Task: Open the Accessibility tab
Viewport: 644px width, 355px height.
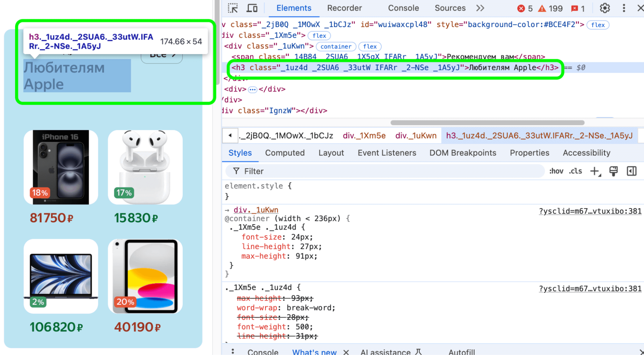Action: [586, 153]
